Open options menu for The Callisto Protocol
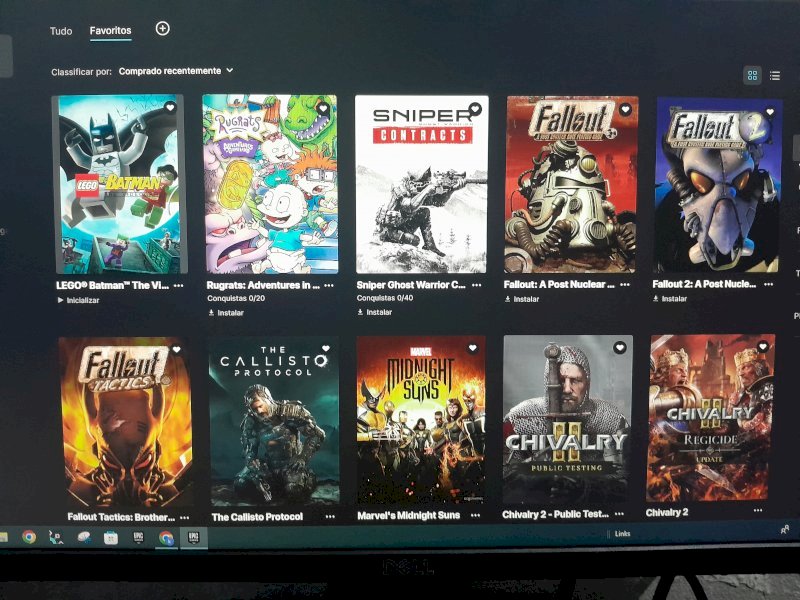Viewport: 800px width, 600px height. click(330, 516)
